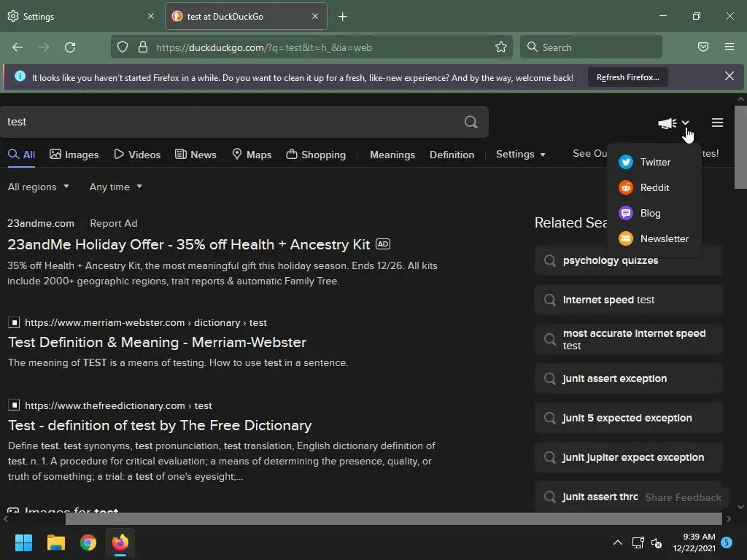Switch to Videos results

coord(137,155)
